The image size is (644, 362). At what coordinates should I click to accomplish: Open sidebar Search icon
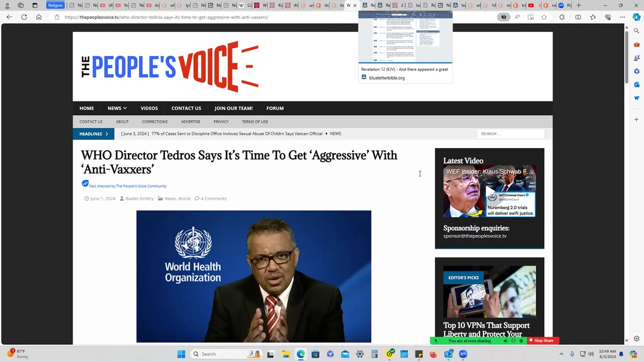pos(636,31)
